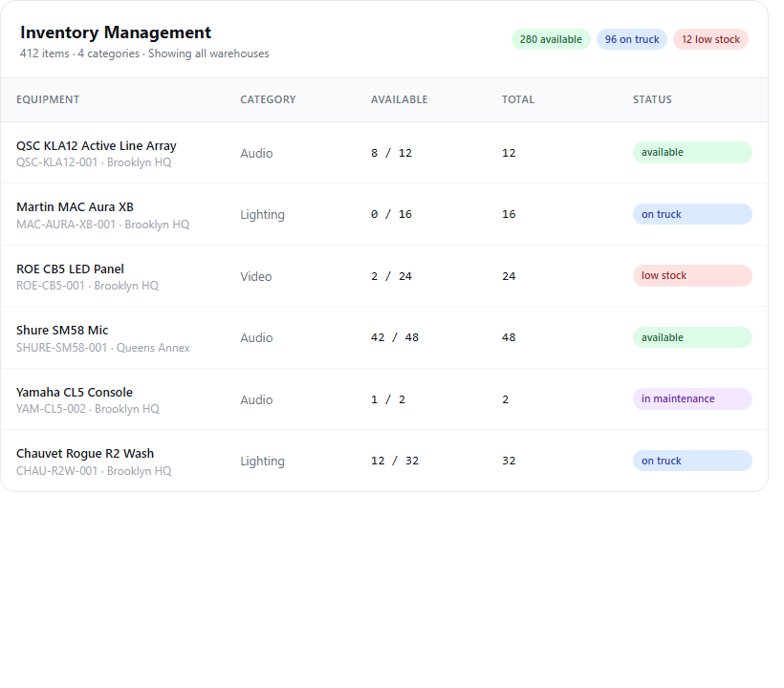Click the available status on QSC KLA12 row
This screenshot has height=688, width=784.
[x=692, y=152]
